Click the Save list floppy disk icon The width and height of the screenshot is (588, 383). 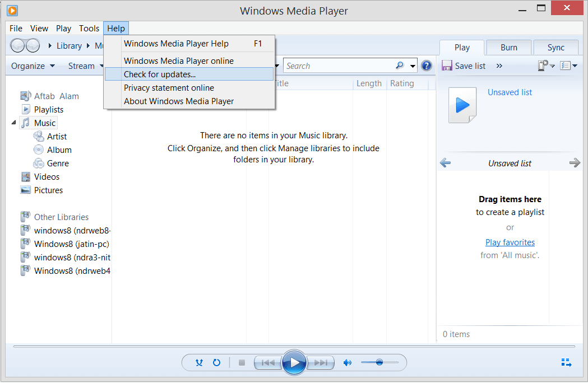[447, 66]
